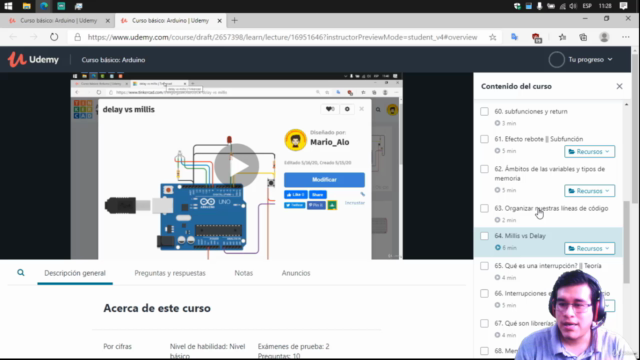Expand Recursos dropdown for lecture 62
640x360 pixels.
coord(589,191)
